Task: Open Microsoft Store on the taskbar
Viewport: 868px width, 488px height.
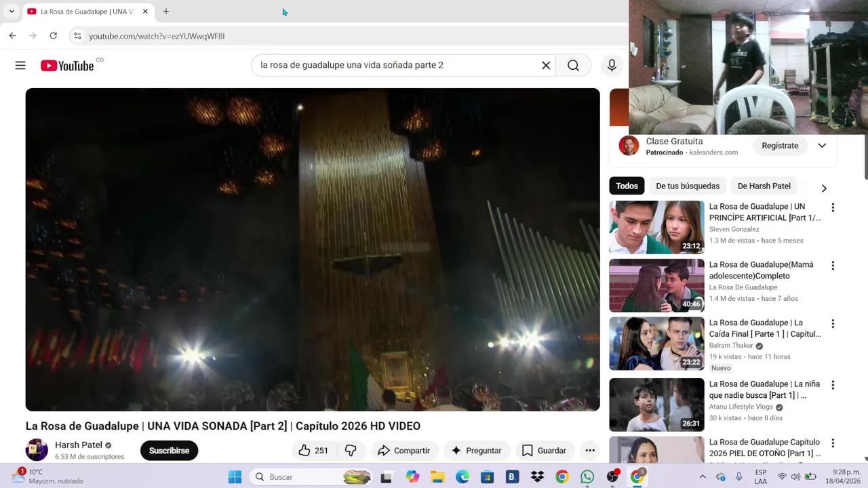Action: coord(487,477)
